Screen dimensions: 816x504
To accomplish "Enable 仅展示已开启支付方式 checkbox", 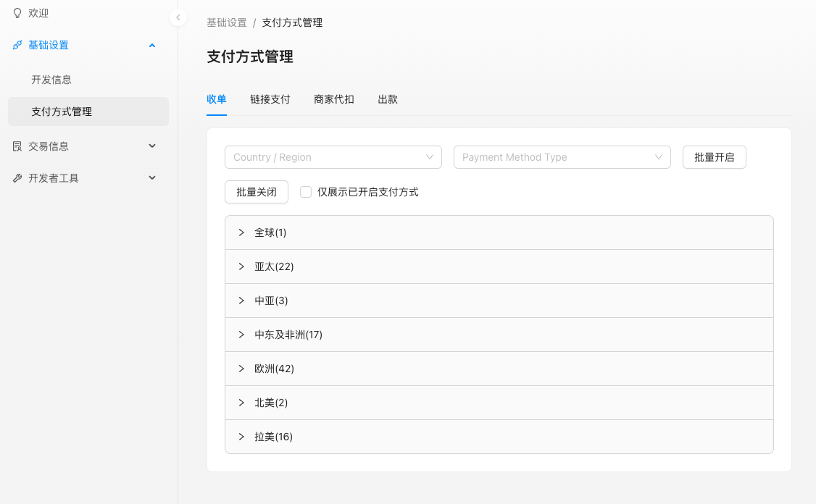I will [x=306, y=192].
